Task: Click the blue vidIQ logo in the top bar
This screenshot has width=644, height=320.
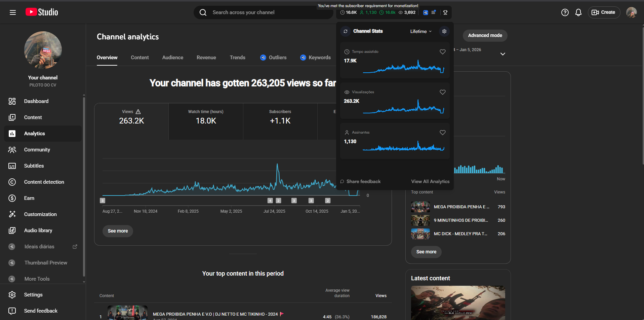Action: pyautogui.click(x=426, y=12)
